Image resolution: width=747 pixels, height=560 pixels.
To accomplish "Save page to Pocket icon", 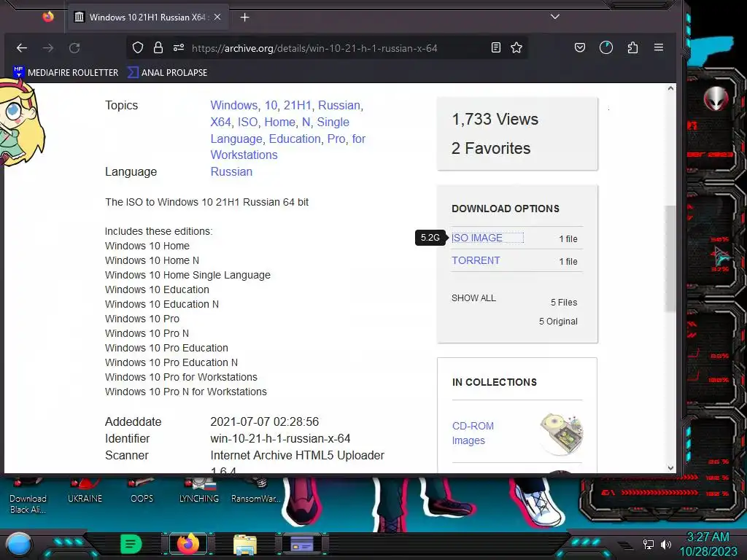I will point(580,47).
